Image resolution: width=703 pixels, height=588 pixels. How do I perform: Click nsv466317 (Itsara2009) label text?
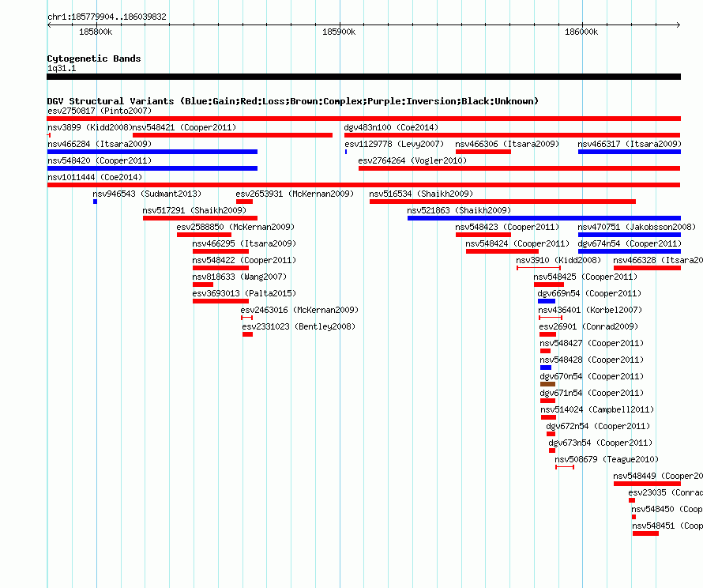pyautogui.click(x=630, y=144)
